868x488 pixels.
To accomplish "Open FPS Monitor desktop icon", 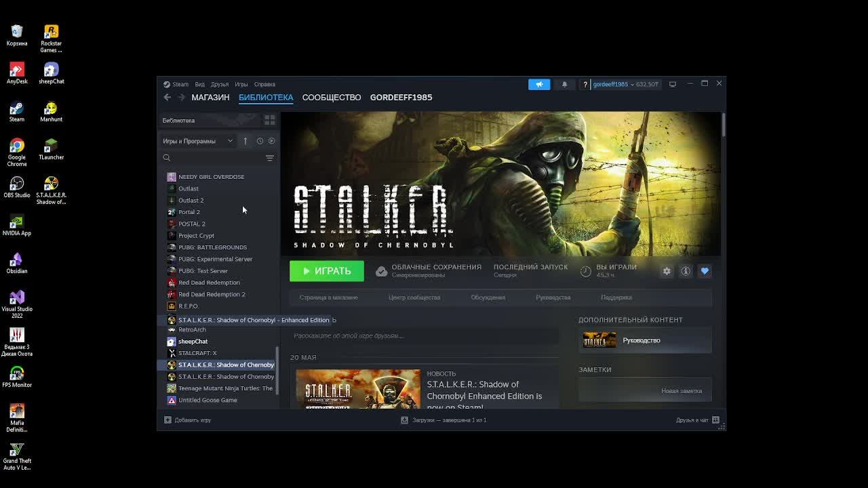I will [17, 378].
